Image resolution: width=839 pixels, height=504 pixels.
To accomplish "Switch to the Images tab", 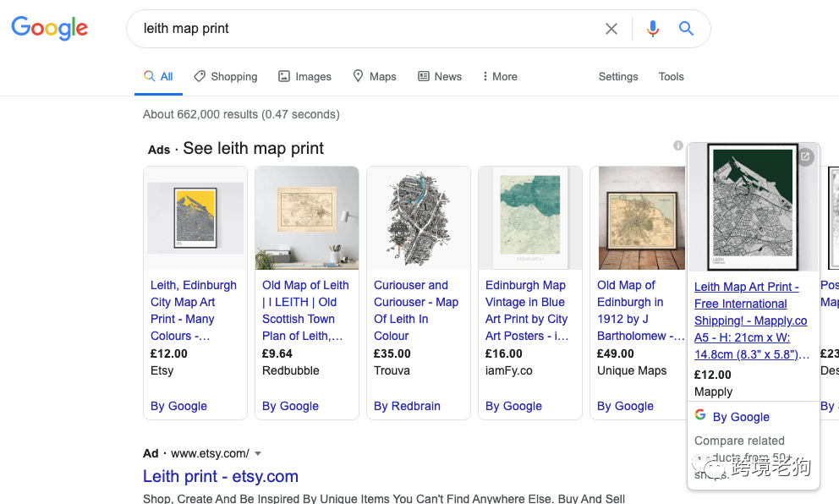I will 304,76.
